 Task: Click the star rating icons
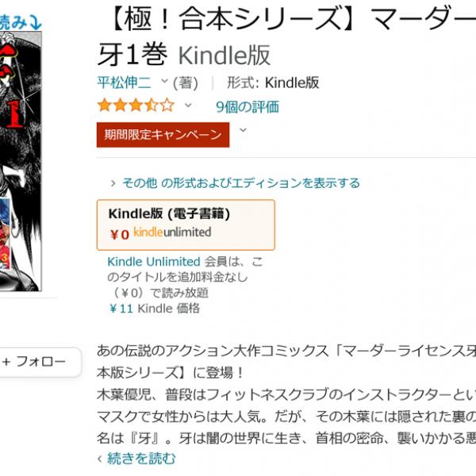136,106
